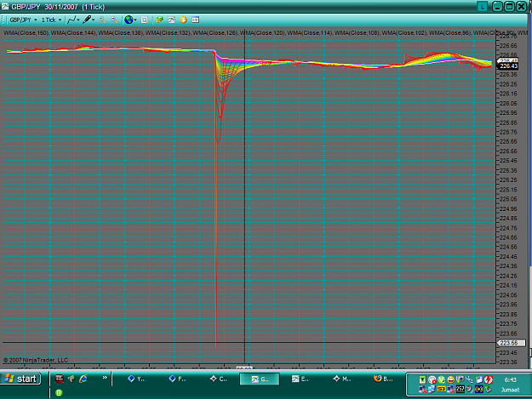Open the globe icon dropdown
Viewport: 532px width, 399px height.
(130, 20)
